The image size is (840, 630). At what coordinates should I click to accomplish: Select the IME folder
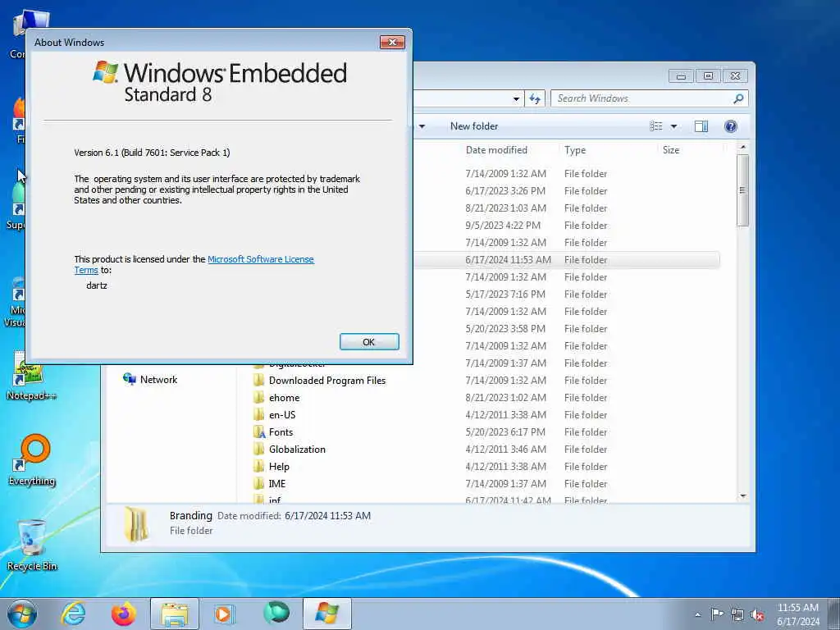[277, 483]
